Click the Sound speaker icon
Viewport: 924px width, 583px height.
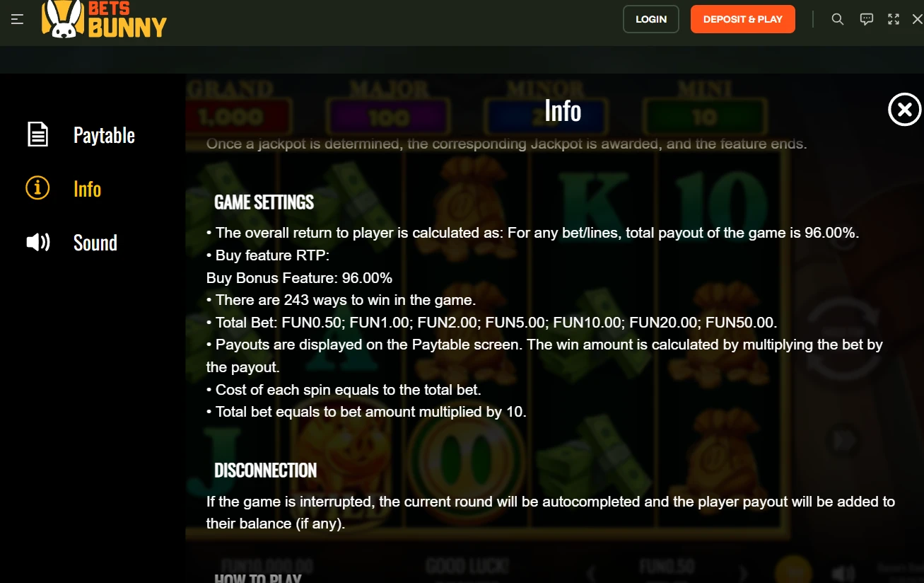[x=37, y=243]
